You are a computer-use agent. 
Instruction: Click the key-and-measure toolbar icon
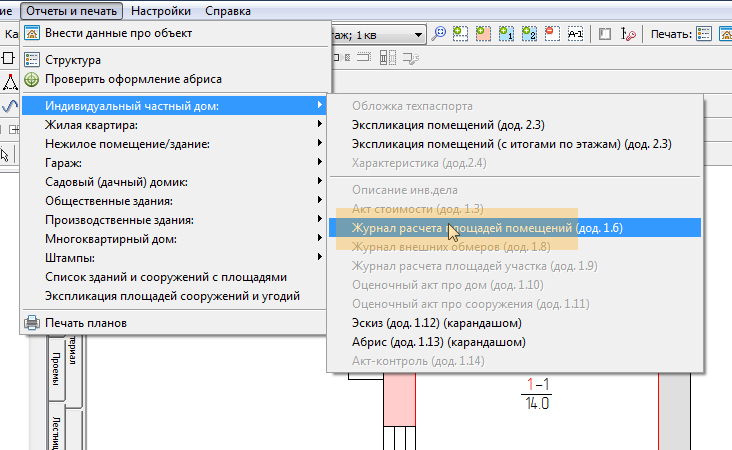pyautogui.click(x=629, y=33)
